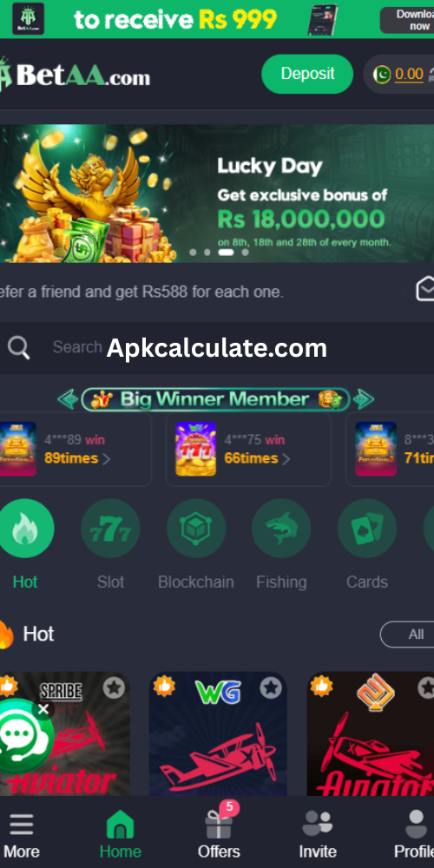Click the Pakistan flag currency icon
The image size is (434, 868).
[382, 74]
